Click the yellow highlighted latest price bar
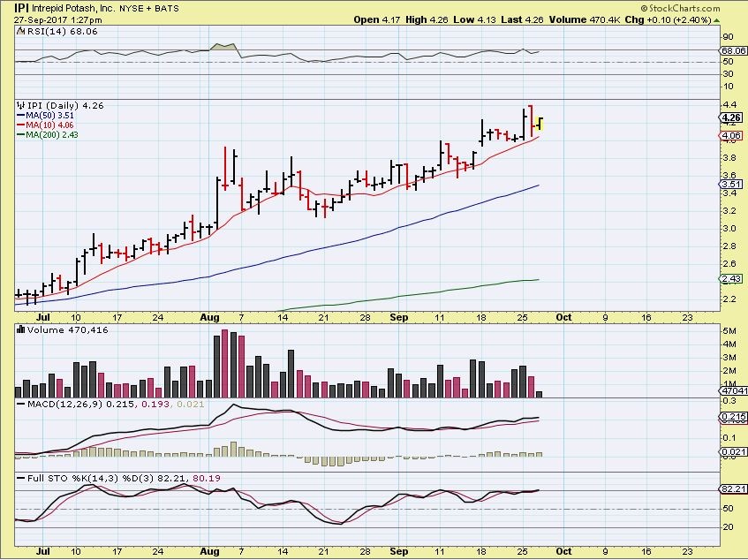This screenshot has width=748, height=560. tap(540, 123)
